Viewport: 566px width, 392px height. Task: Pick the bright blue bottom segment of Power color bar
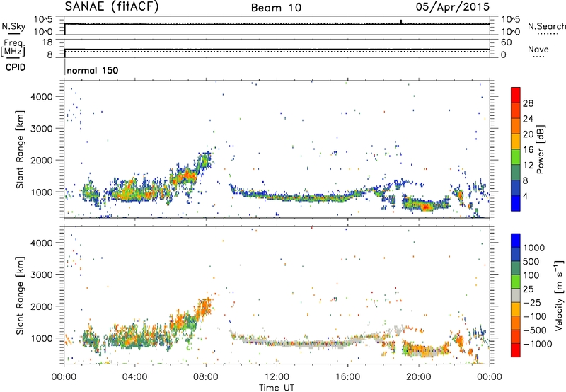pyautogui.click(x=516, y=203)
